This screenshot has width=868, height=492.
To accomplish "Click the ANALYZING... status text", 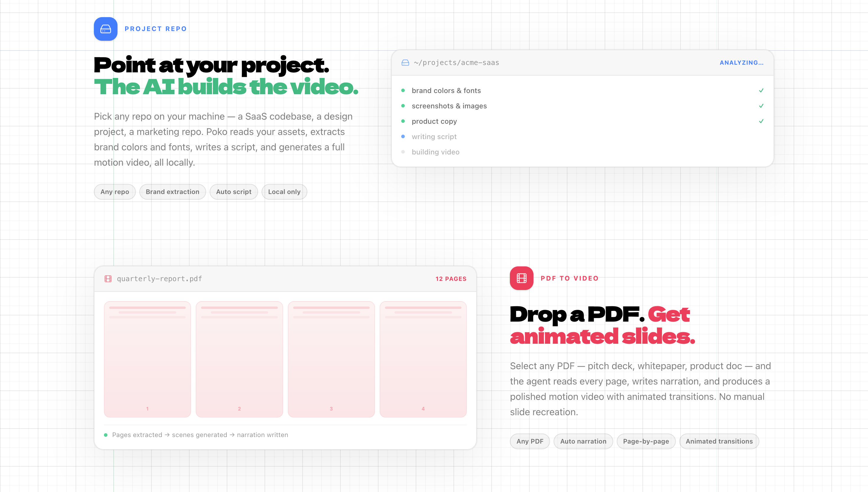I will [x=742, y=63].
